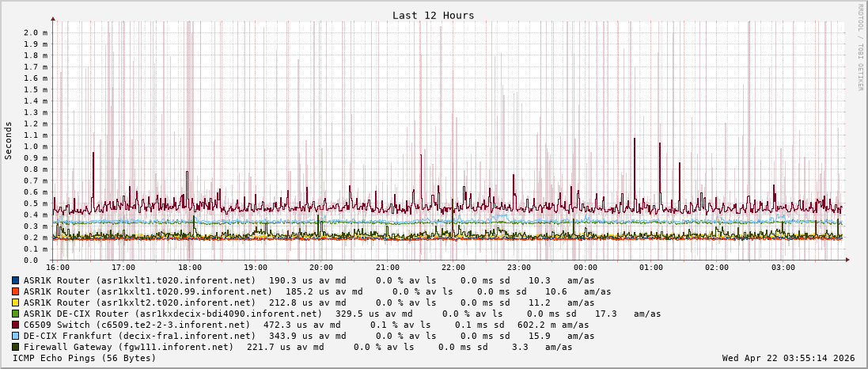Click the RRDTOOL / TOBI OETIKER watermark
The height and width of the screenshot is (369, 868).
click(x=860, y=48)
